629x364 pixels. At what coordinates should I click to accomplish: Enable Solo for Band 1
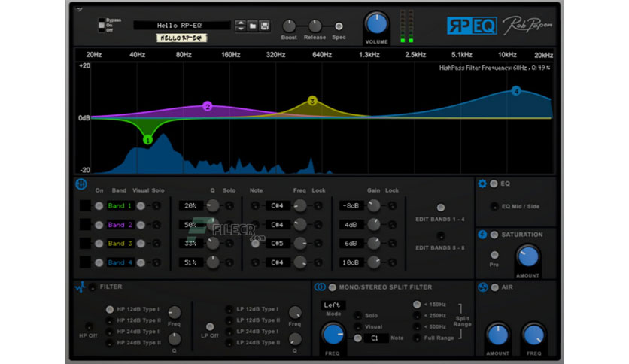click(156, 206)
